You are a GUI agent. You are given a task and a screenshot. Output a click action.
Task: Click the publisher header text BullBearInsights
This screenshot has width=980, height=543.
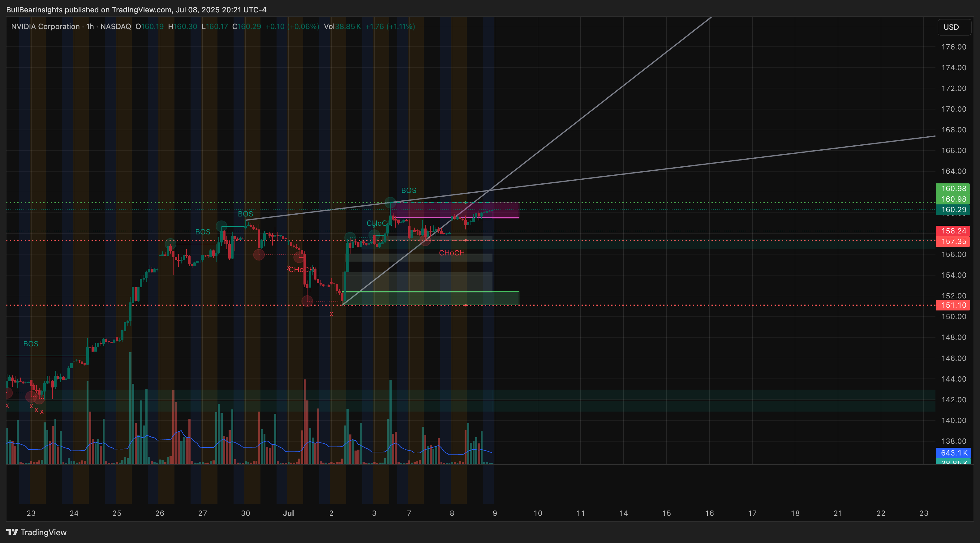pos(34,10)
